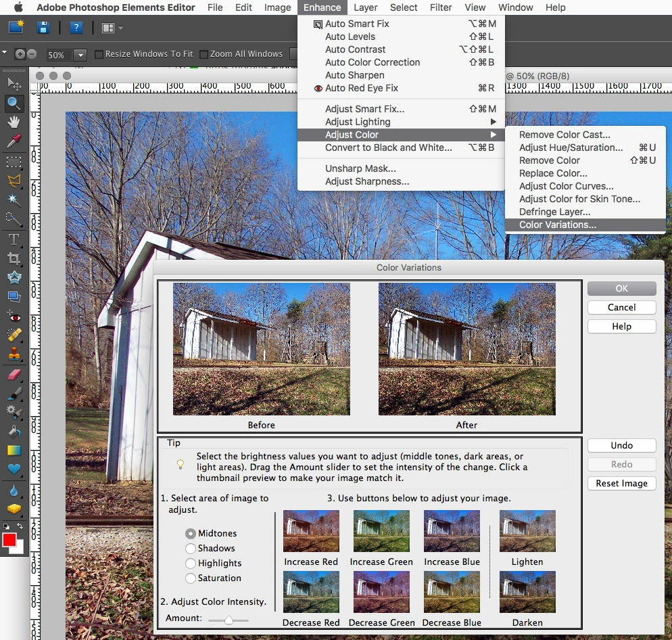Click the Reset Image button
Screen dimensions: 672x640
(621, 484)
